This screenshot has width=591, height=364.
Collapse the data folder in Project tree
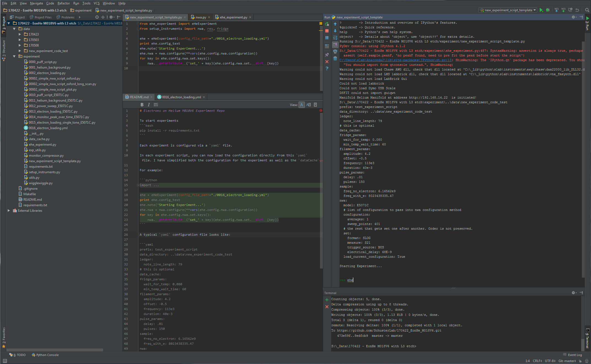click(x=14, y=29)
